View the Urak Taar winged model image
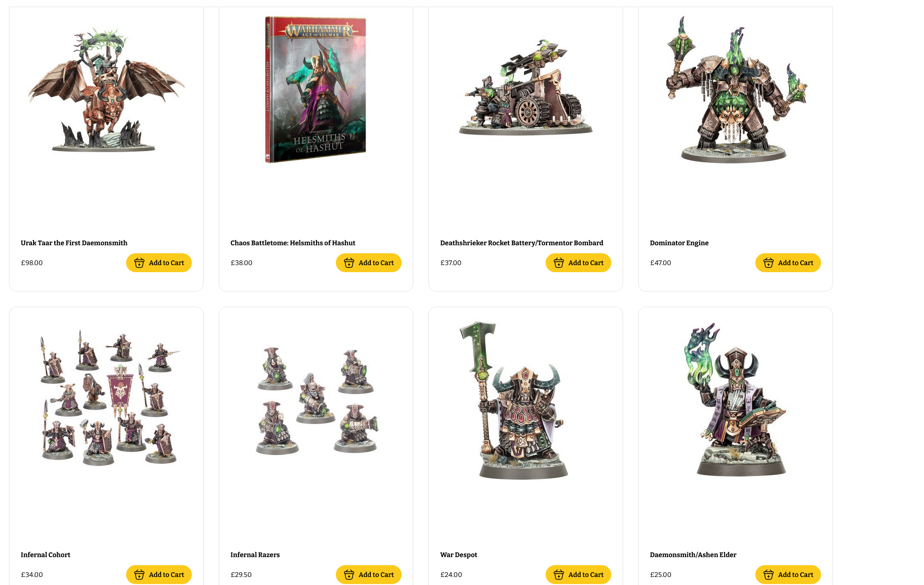The height and width of the screenshot is (585, 924). [x=106, y=90]
